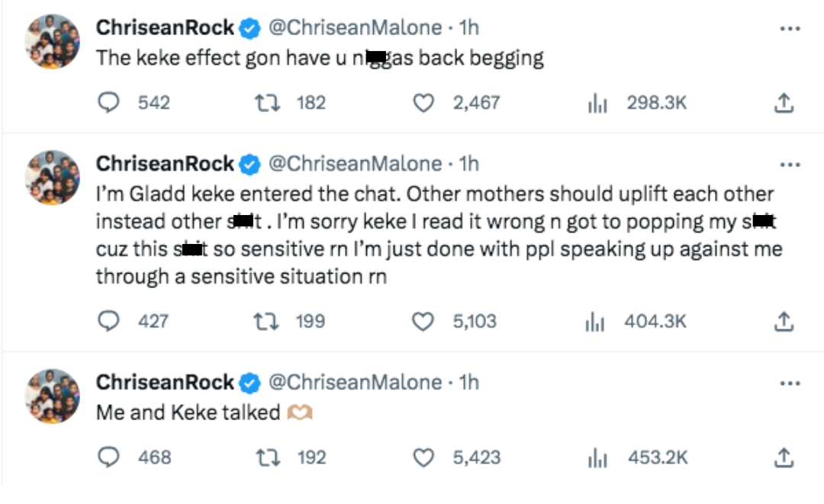Like the tweet with 5,103 likes
The width and height of the screenshot is (824, 504).
423,322
